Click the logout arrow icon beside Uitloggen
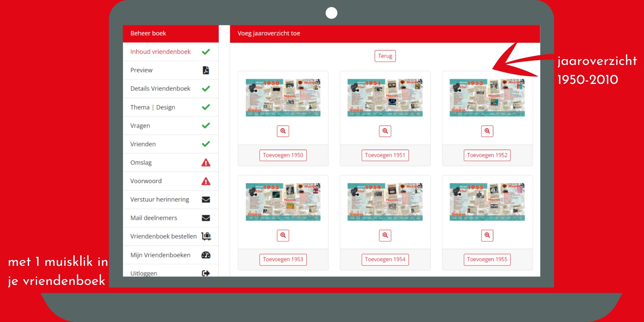The width and height of the screenshot is (644, 322). tap(206, 273)
